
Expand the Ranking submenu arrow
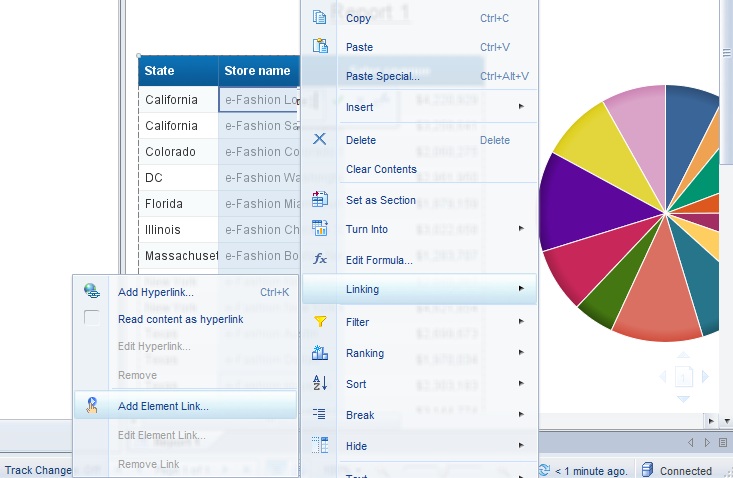point(521,352)
